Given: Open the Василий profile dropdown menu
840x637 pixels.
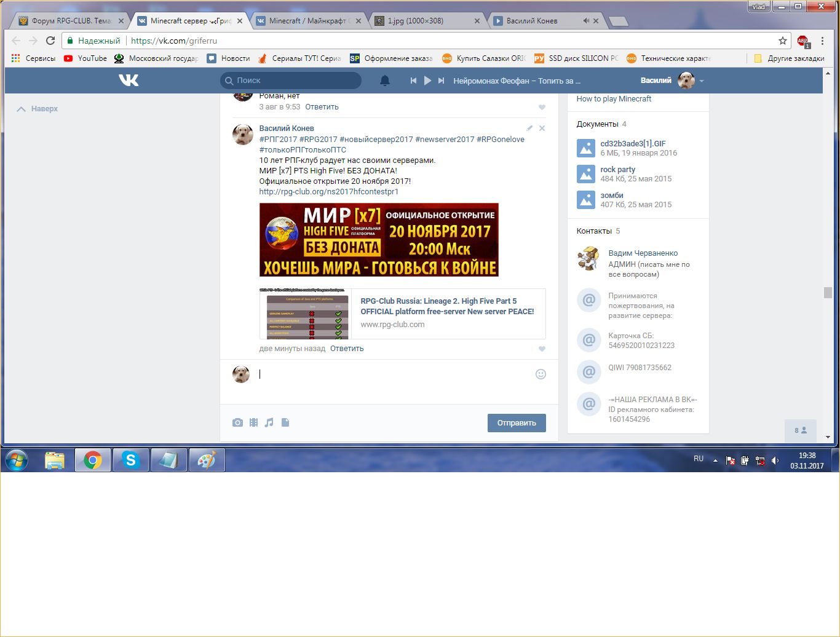Looking at the screenshot, I should [672, 81].
